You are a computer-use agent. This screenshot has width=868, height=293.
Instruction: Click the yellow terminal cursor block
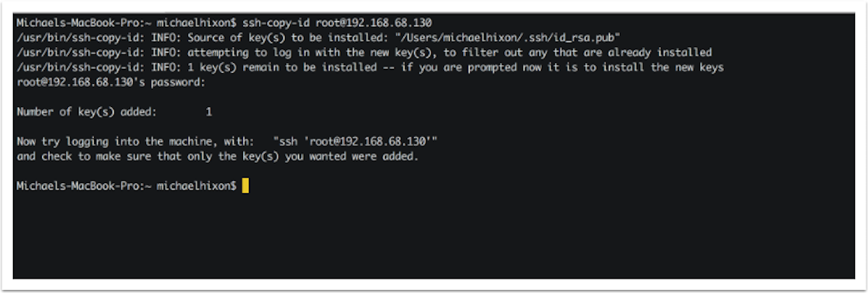coord(246,186)
